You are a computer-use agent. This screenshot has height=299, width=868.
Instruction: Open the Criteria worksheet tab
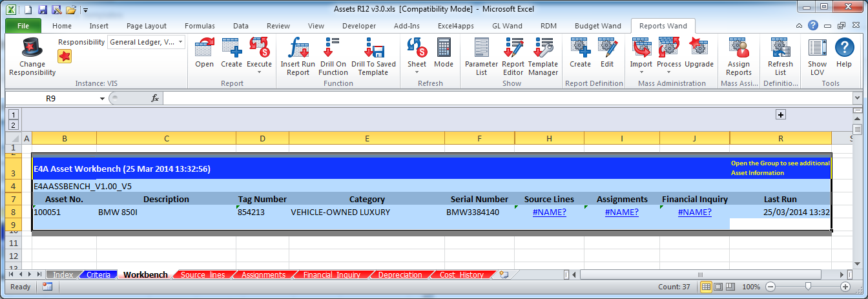(99, 274)
